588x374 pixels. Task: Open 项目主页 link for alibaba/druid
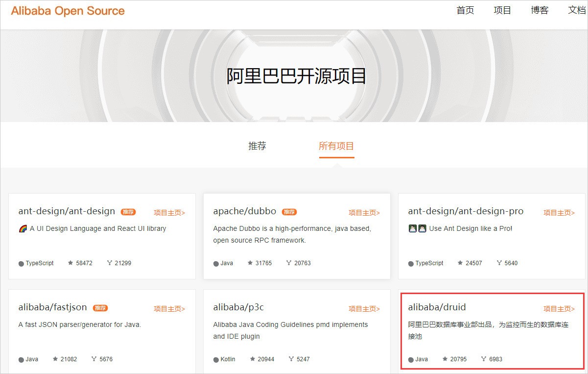559,309
